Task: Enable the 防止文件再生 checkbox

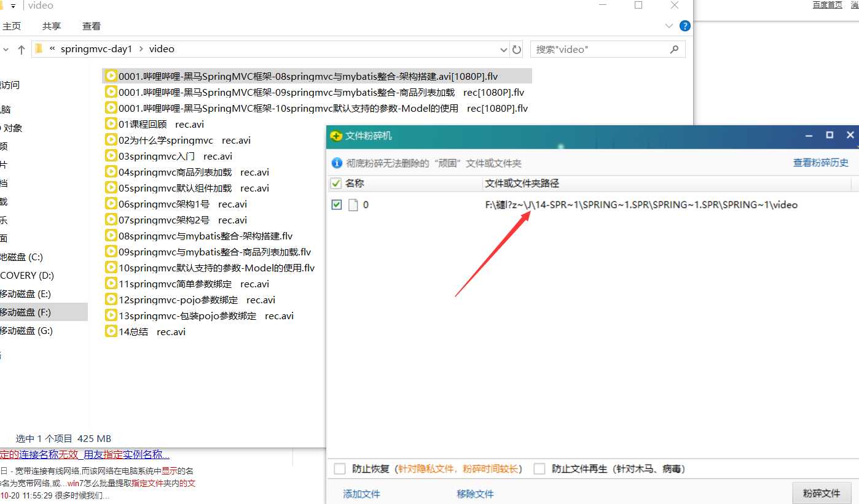Action: tap(539, 469)
